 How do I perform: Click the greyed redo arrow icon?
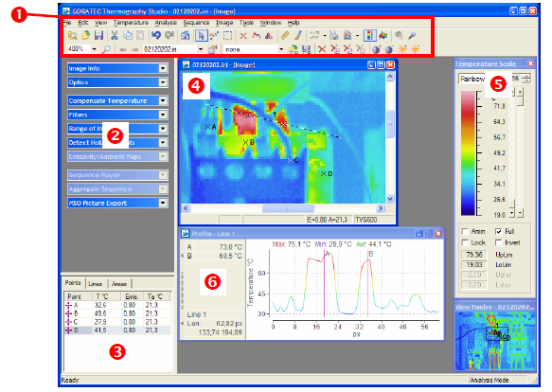pyautogui.click(x=169, y=36)
